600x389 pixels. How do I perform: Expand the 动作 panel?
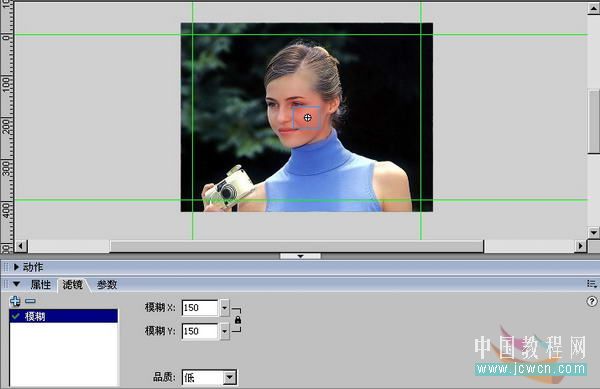point(16,267)
